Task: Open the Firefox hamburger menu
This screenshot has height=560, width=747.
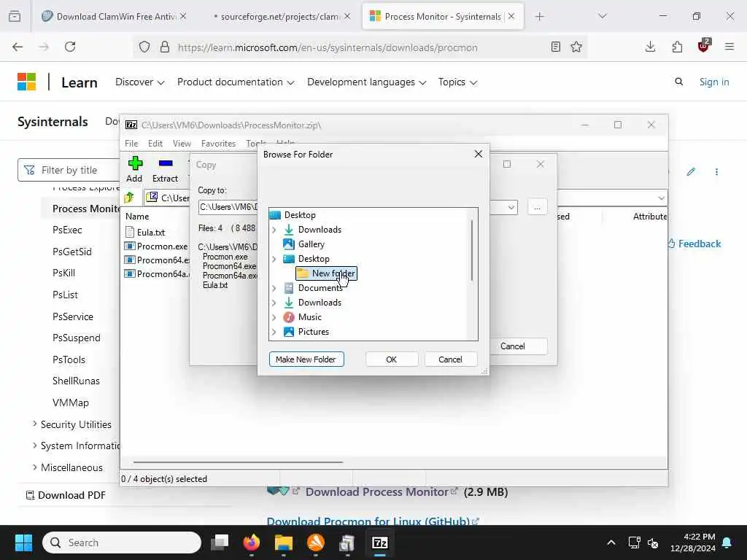Action: (729, 47)
